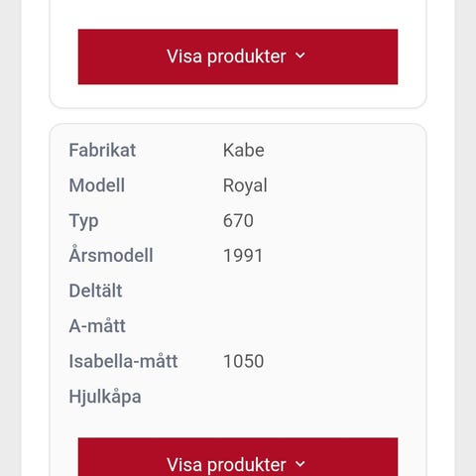Select the Isabella-mått label

coord(123,361)
